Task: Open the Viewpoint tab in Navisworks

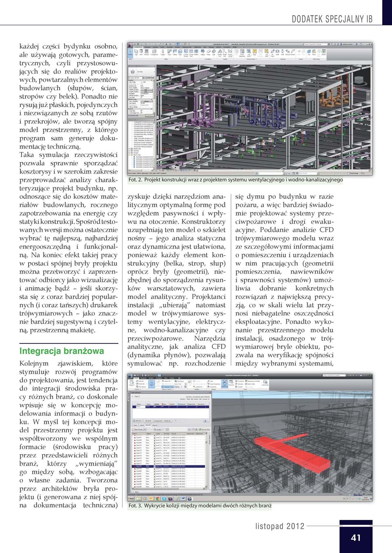Action: click(x=143, y=378)
